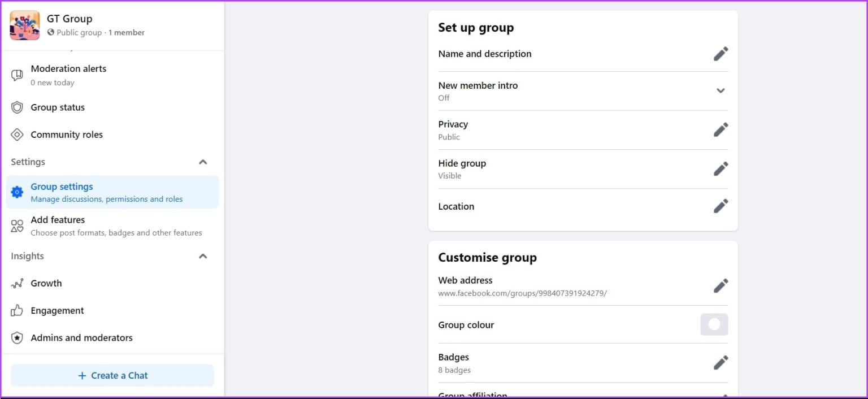
Task: Expand the New member intro section
Action: point(721,90)
